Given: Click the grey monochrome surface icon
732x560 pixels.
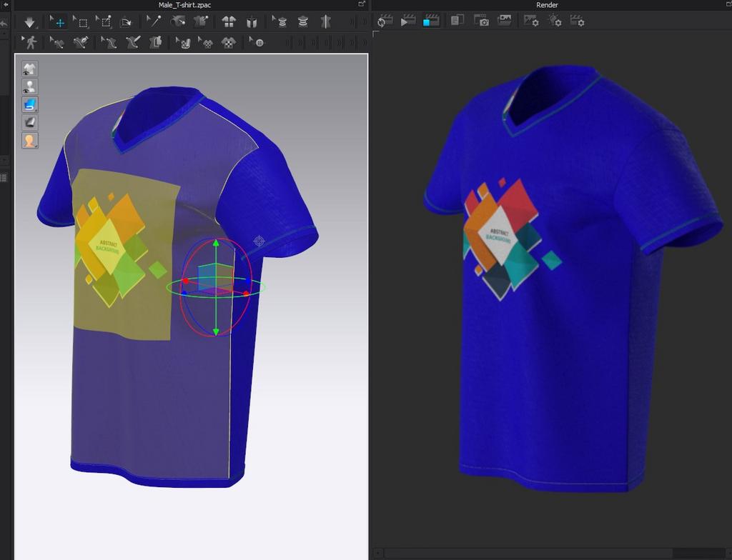Looking at the screenshot, I should point(30,122).
